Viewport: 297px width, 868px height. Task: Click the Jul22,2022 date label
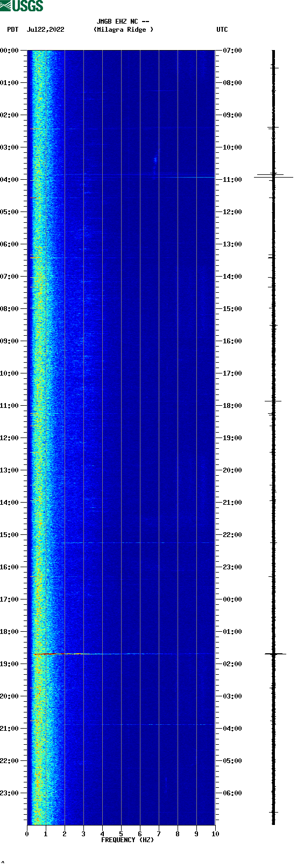(x=45, y=30)
